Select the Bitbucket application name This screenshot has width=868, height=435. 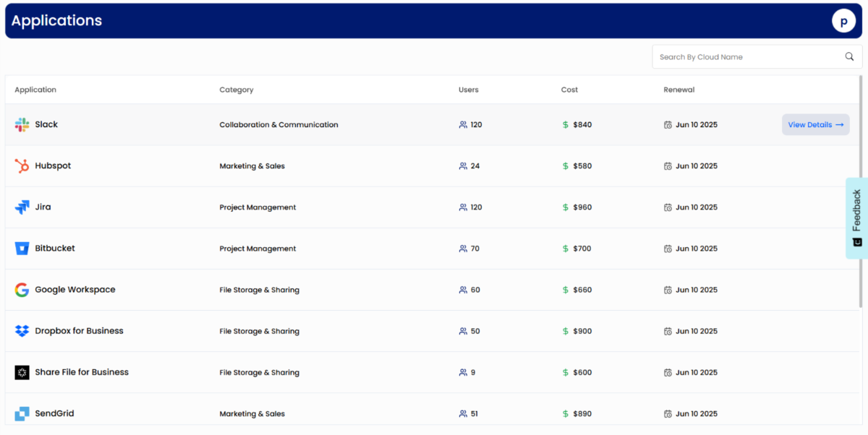click(55, 248)
